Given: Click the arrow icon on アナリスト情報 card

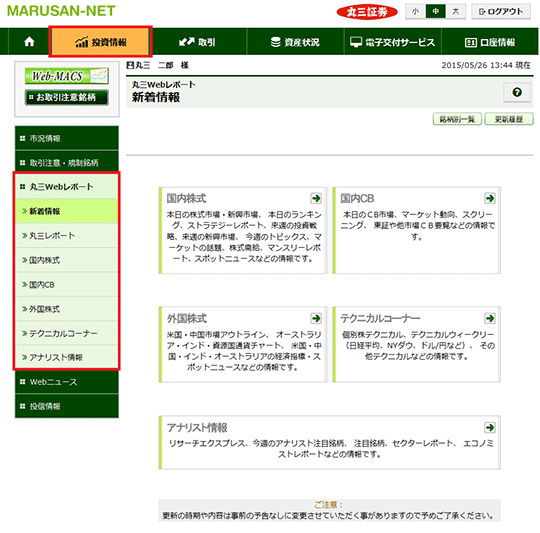Looking at the screenshot, I should pyautogui.click(x=490, y=428).
